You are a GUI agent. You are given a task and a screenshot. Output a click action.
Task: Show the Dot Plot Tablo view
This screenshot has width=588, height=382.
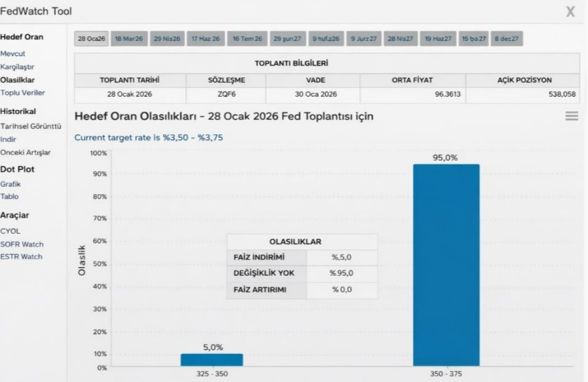click(x=9, y=196)
